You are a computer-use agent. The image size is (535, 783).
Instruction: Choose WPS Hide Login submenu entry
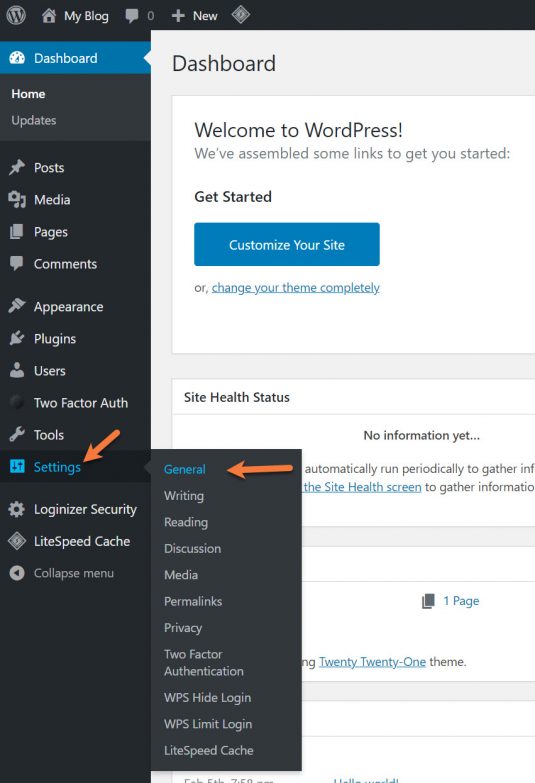tap(207, 698)
